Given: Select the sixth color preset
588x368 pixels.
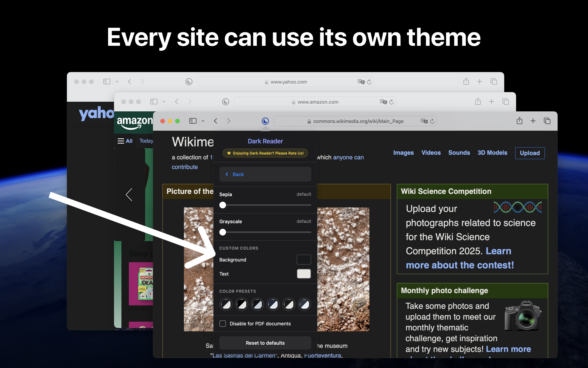Looking at the screenshot, I should [x=304, y=304].
